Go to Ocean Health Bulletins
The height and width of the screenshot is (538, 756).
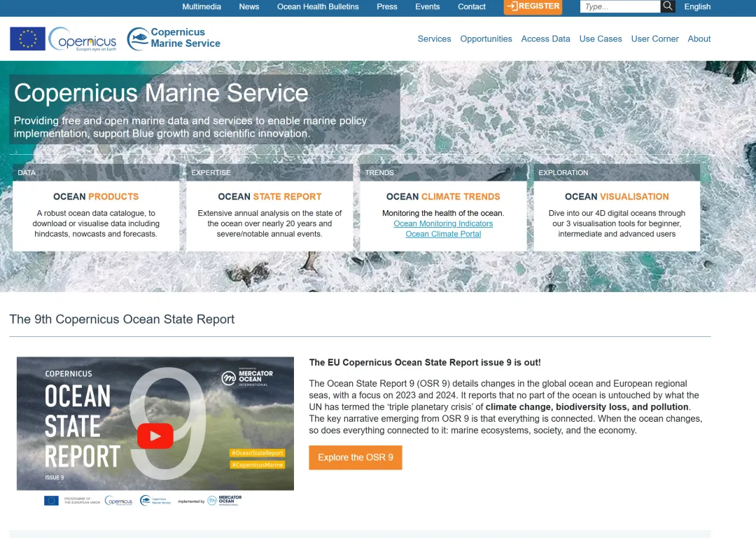pyautogui.click(x=318, y=7)
